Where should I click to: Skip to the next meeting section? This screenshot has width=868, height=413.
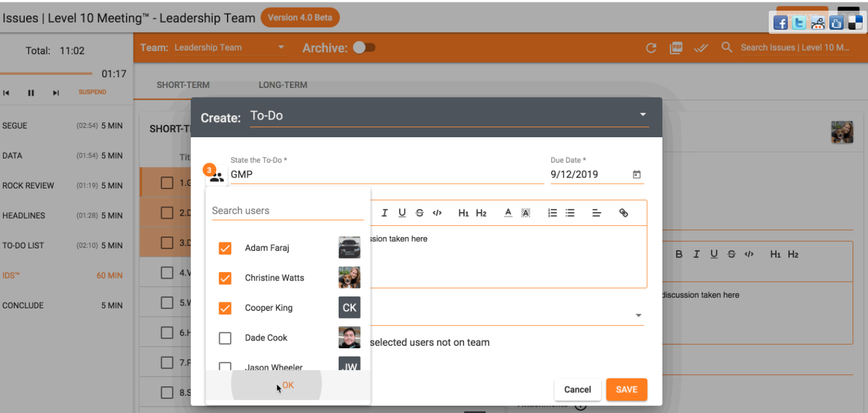(x=56, y=93)
